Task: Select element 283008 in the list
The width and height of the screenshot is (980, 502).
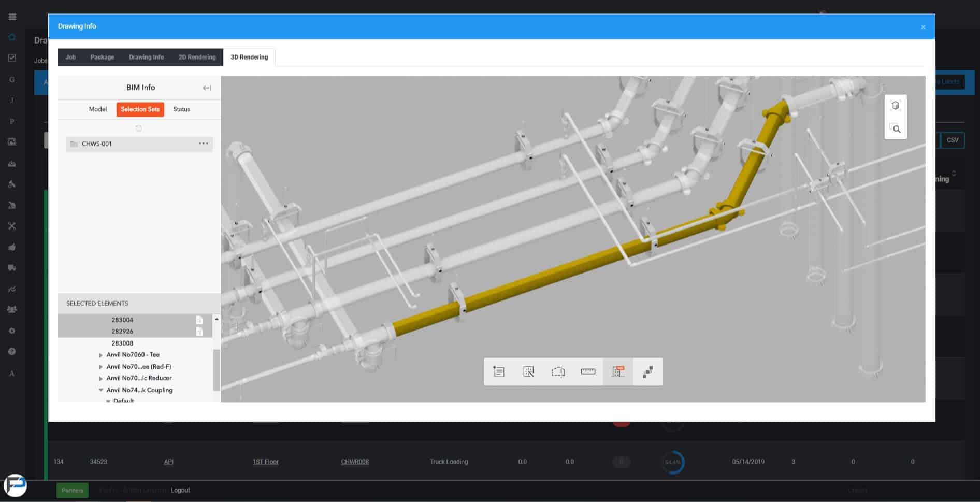Action: pos(122,343)
